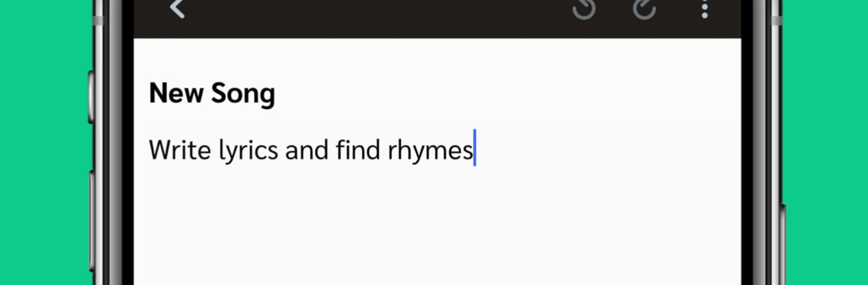
Task: Click blank space right of 'New Song' title
Action: 497,94
